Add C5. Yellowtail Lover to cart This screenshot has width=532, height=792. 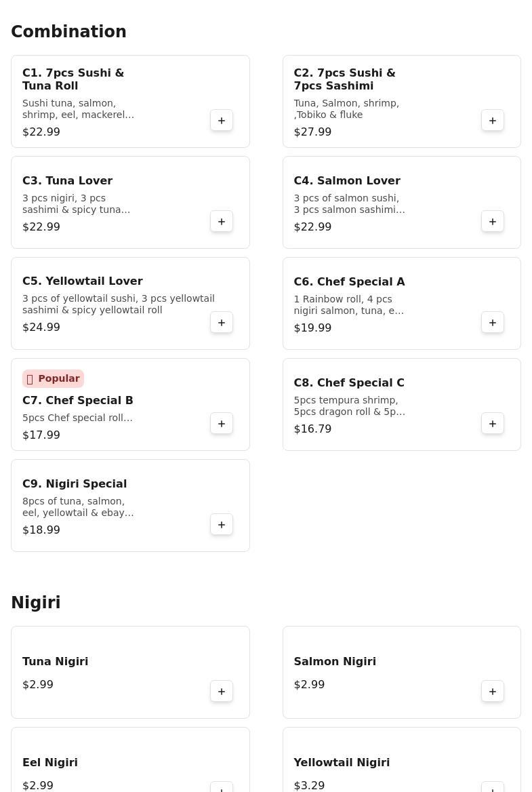point(221,322)
